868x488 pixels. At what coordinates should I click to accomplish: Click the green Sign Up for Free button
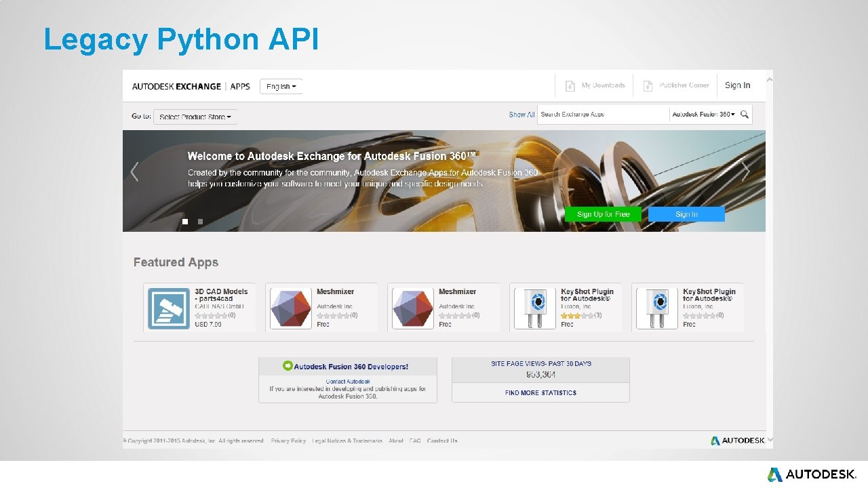pos(603,214)
